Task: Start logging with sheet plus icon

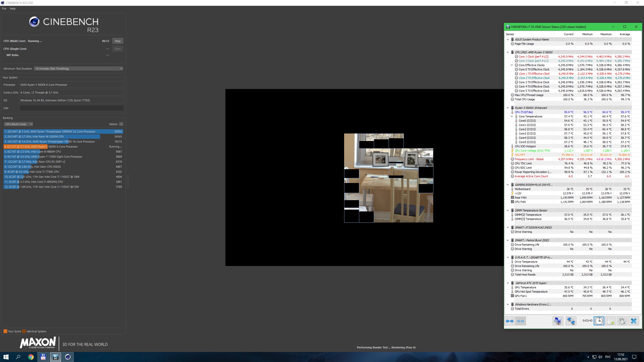Action: (611, 321)
